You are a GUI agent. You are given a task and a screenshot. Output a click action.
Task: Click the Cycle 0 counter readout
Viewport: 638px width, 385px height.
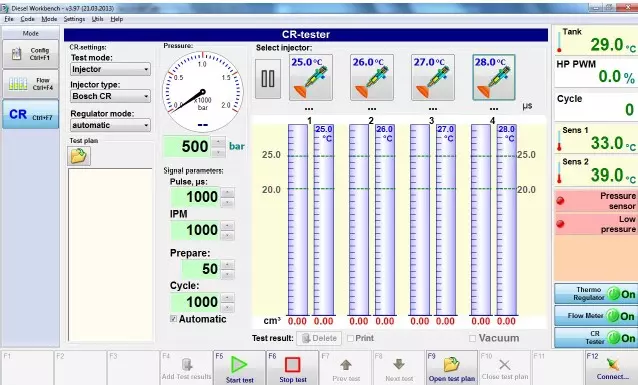click(x=596, y=106)
